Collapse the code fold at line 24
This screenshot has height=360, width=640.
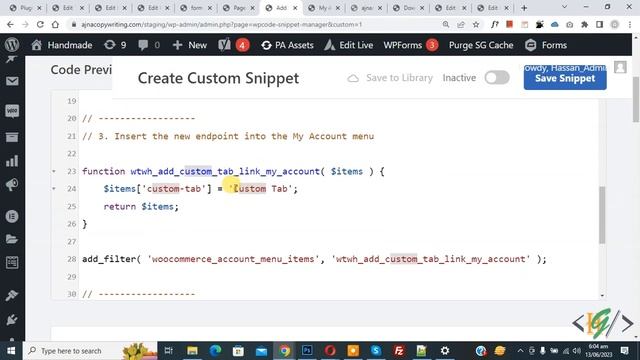click(54, 189)
